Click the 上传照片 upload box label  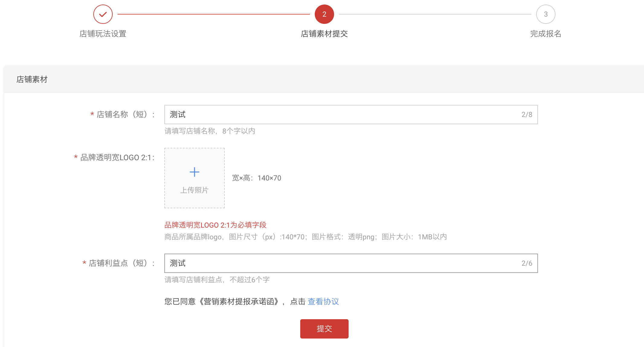195,190
